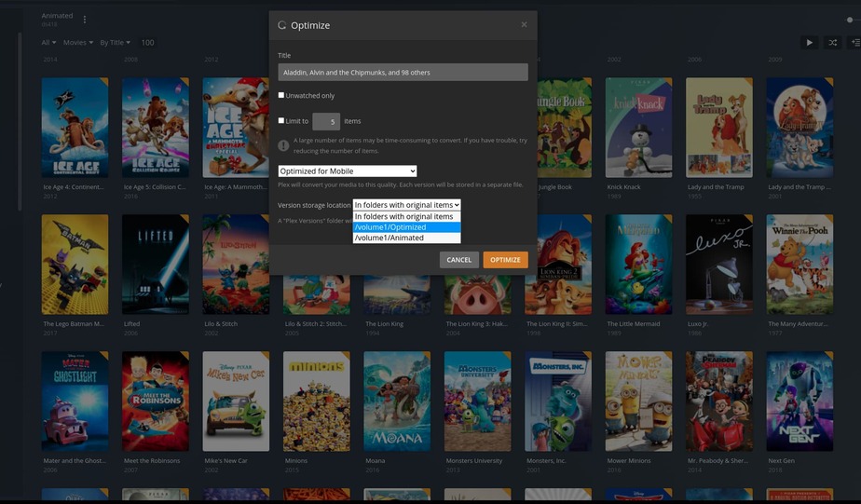Open the Knick Knack poster

click(x=638, y=128)
